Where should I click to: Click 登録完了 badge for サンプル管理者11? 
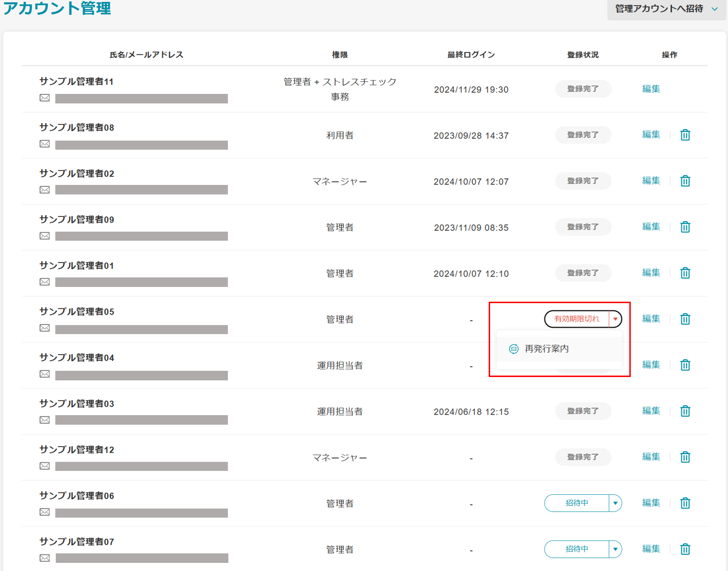tap(583, 89)
